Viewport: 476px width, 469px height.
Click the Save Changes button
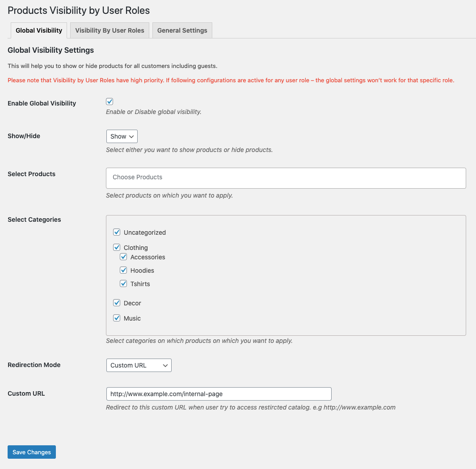(x=31, y=452)
